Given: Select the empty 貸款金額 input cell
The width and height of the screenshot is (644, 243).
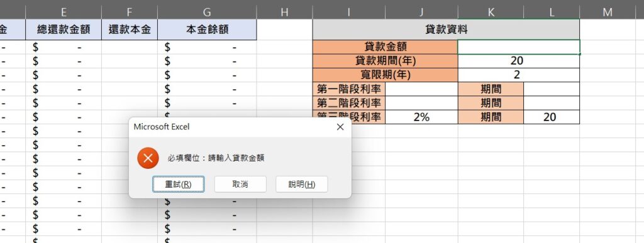Looking at the screenshot, I should pos(519,47).
